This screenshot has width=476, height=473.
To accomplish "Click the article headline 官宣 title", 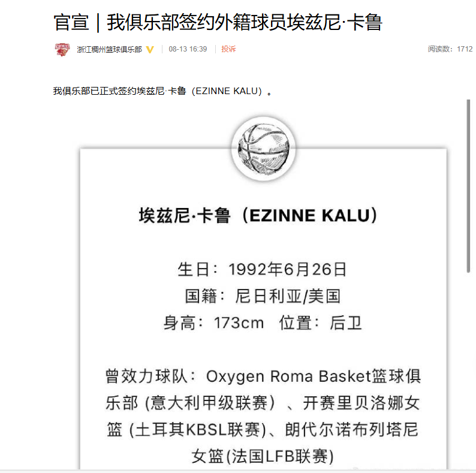I will (x=218, y=22).
